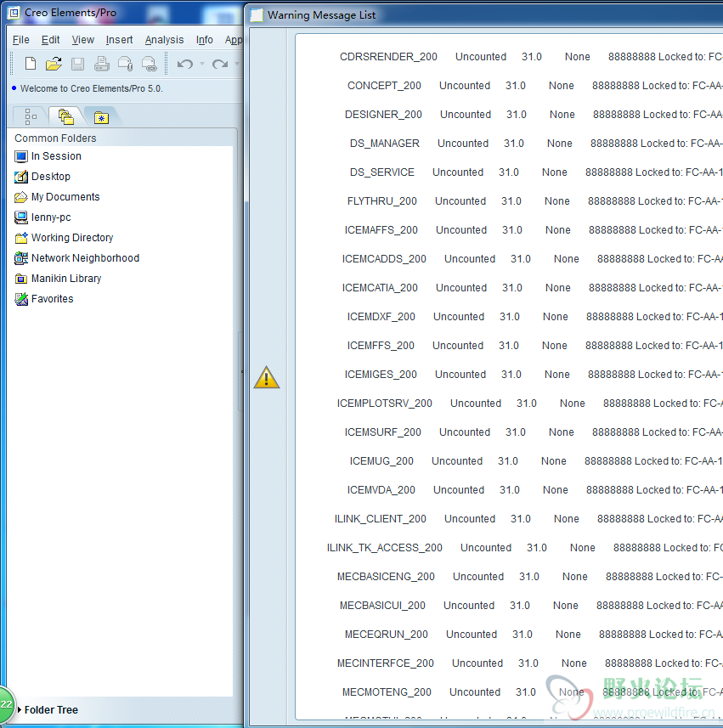Click the MECBASICENG_200 license entry
The image size is (723, 728).
point(386,577)
